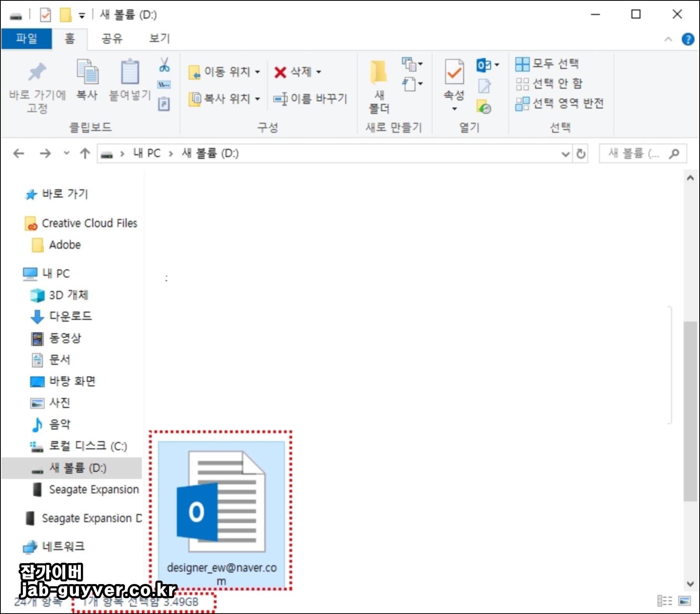Click Select none (선택 안 함)
The image size is (700, 614).
pos(549,84)
